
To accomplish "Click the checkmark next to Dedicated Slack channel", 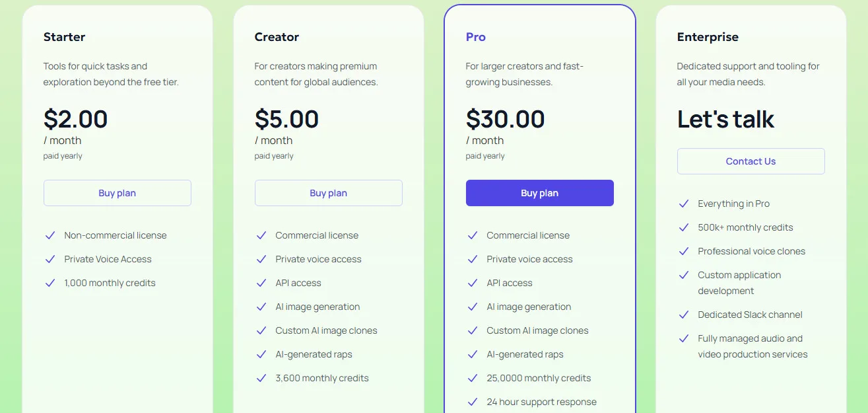I will pyautogui.click(x=684, y=315).
